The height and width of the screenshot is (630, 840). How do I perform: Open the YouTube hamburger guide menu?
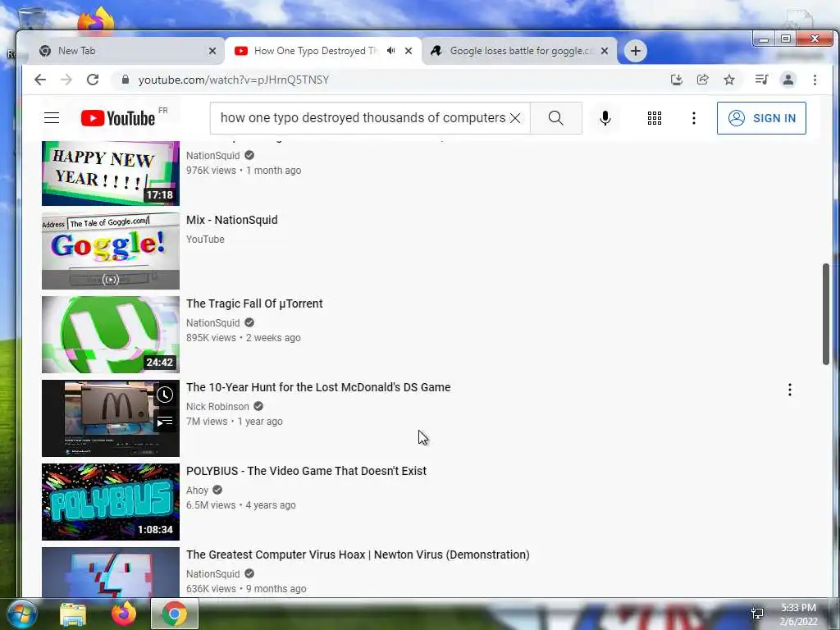click(x=52, y=118)
